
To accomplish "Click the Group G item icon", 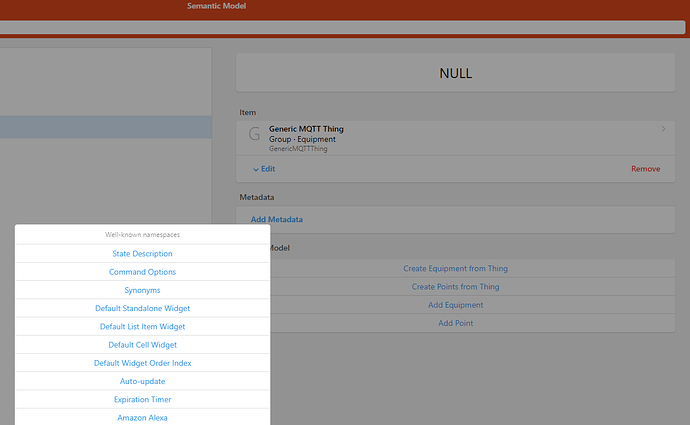I will pyautogui.click(x=254, y=134).
